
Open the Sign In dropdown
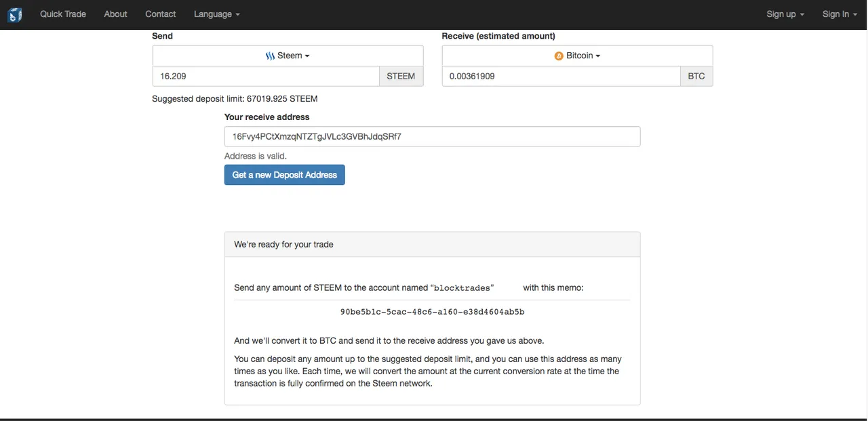pos(840,14)
